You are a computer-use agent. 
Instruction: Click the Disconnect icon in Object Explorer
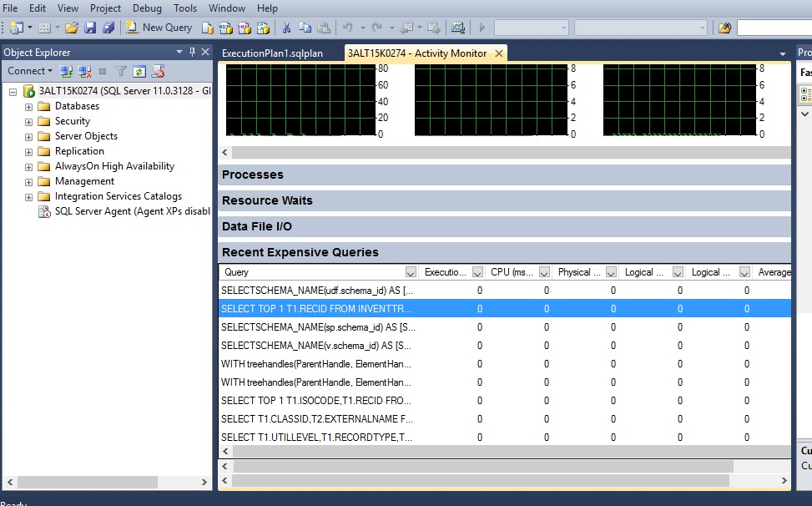coord(83,71)
